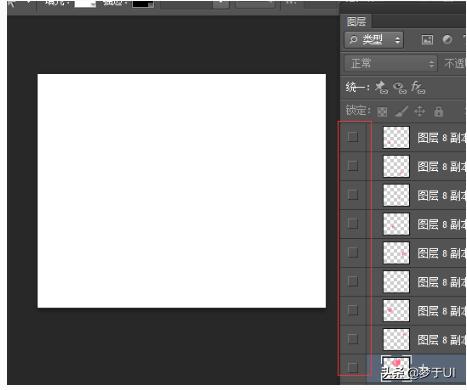Toggle visibility of second 图层 8 副本 layer
Viewport: 467px width, 390px height.
tap(353, 165)
